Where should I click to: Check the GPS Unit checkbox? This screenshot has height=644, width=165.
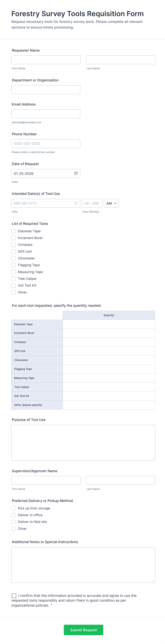point(13,251)
